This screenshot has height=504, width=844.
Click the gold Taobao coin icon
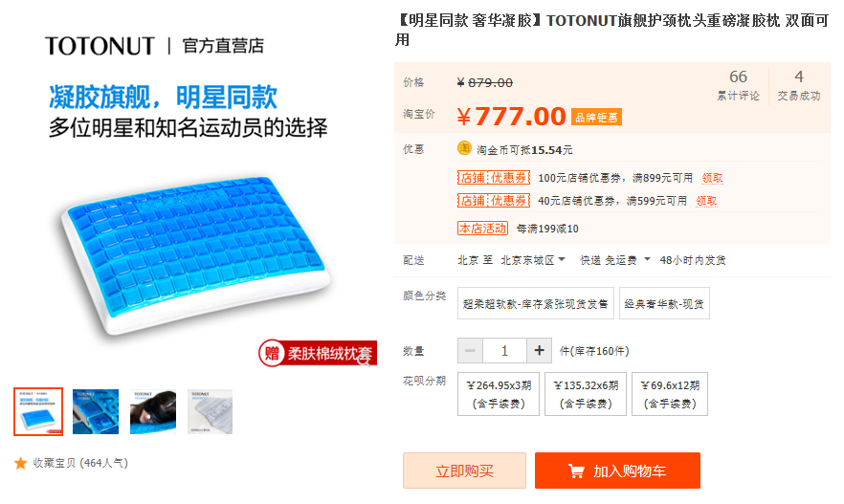464,148
